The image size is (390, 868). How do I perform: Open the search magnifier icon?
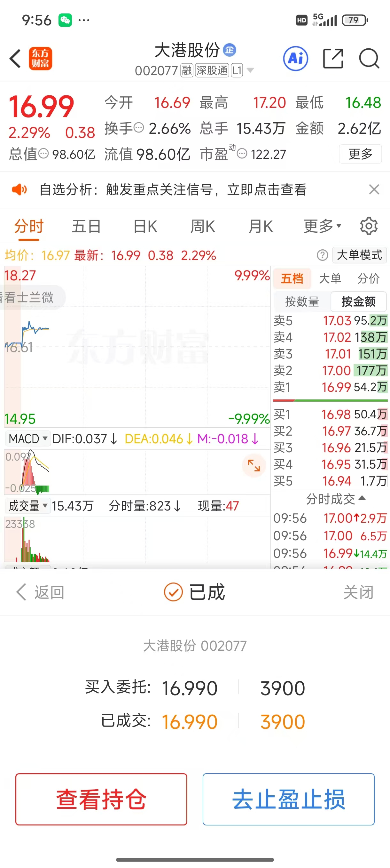(369, 58)
